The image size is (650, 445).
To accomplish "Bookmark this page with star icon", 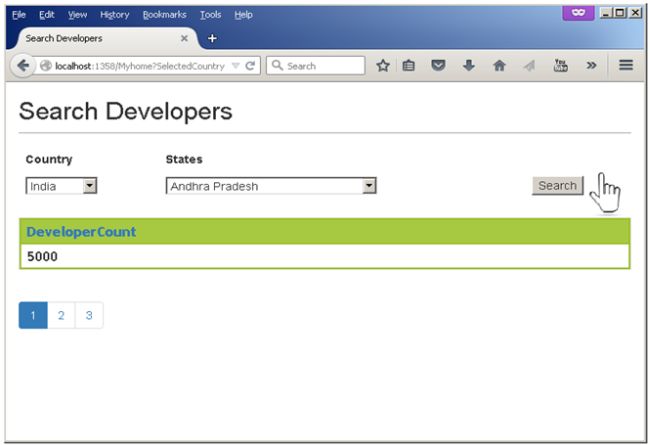I will point(383,66).
